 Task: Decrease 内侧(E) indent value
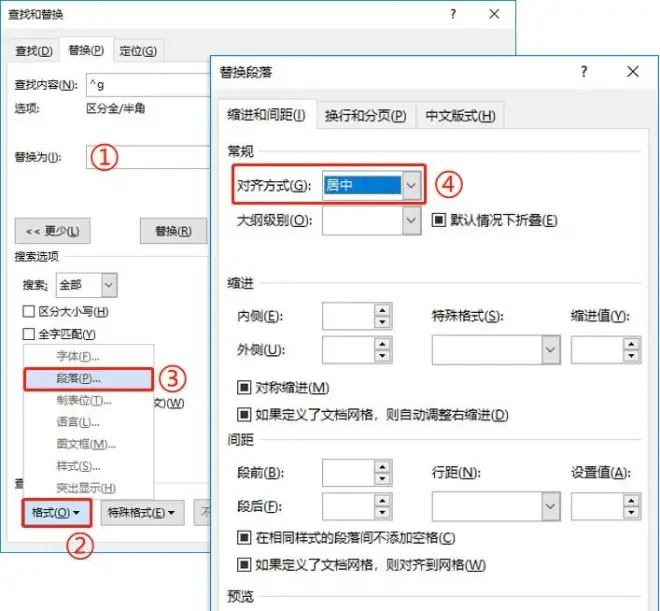(x=382, y=322)
